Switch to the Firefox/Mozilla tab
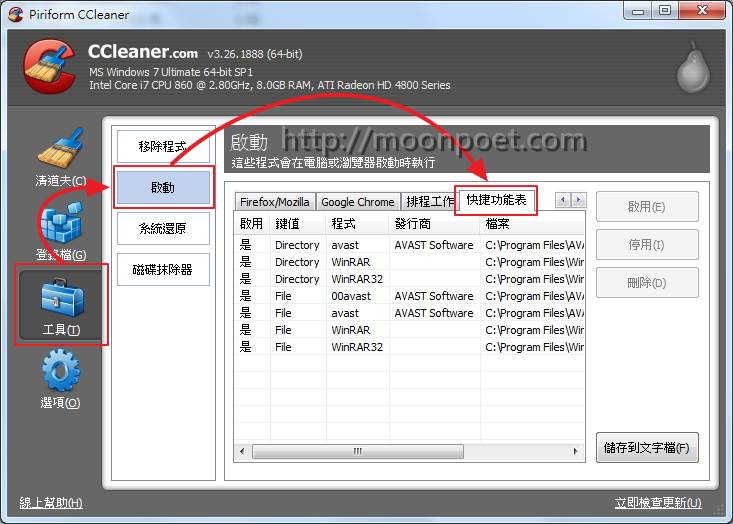Viewport: 733px width, 524px height. coord(275,202)
